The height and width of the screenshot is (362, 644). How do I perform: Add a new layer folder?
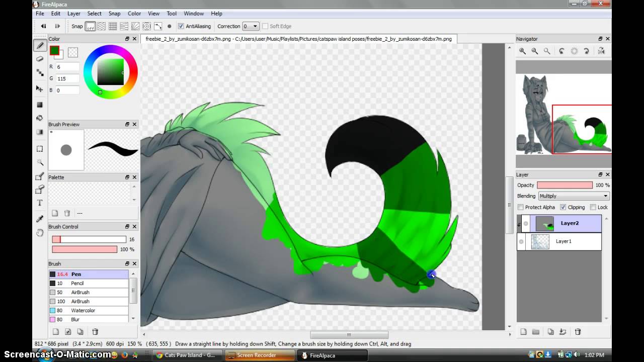click(x=536, y=332)
